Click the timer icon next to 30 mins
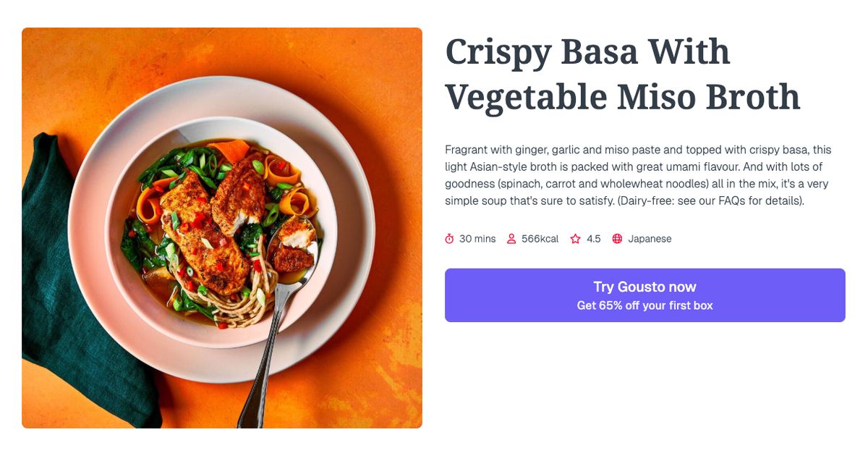Image resolution: width=868 pixels, height=456 pixels. point(450,238)
